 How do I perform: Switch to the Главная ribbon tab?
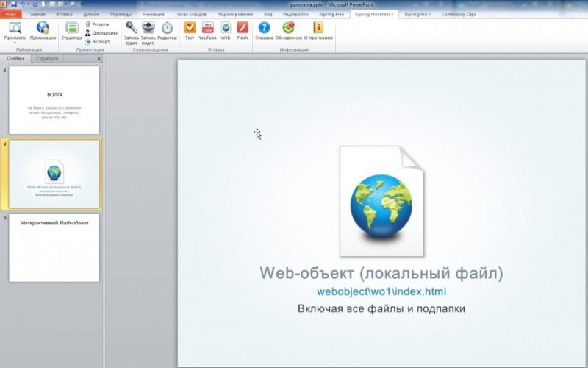coord(37,14)
